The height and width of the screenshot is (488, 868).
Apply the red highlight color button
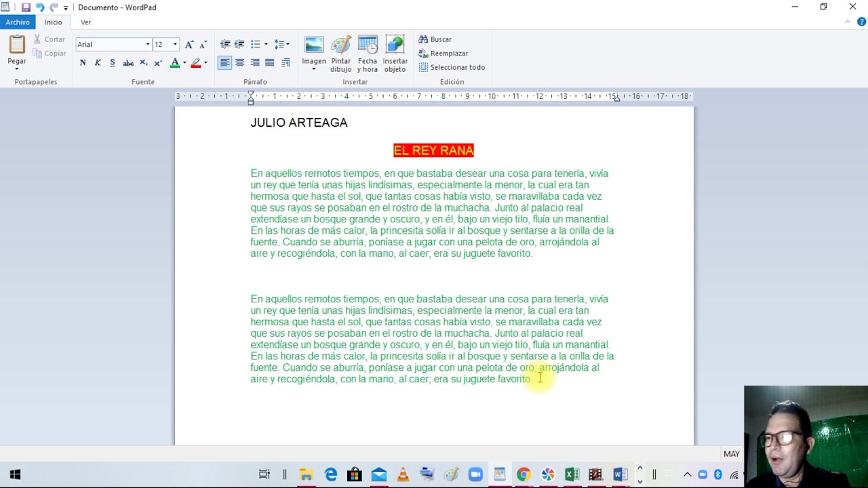(x=196, y=63)
